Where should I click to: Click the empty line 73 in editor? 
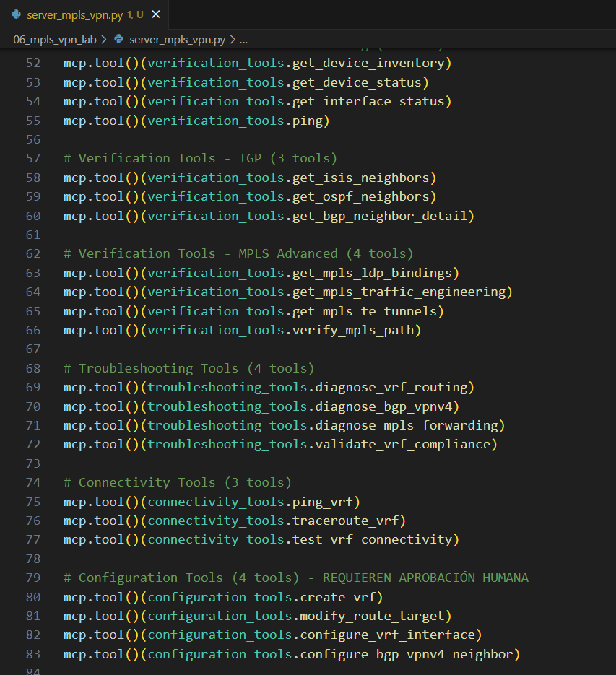point(289,463)
